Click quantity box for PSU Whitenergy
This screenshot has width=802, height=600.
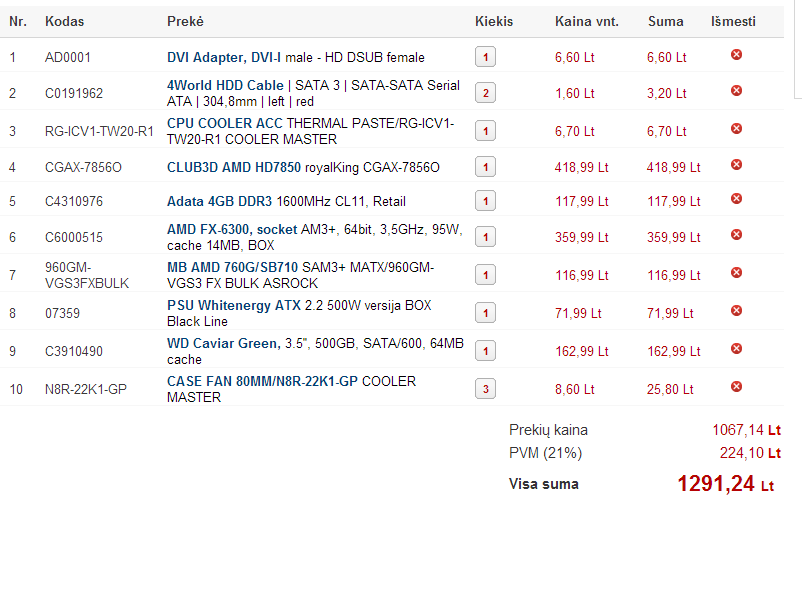(x=485, y=313)
